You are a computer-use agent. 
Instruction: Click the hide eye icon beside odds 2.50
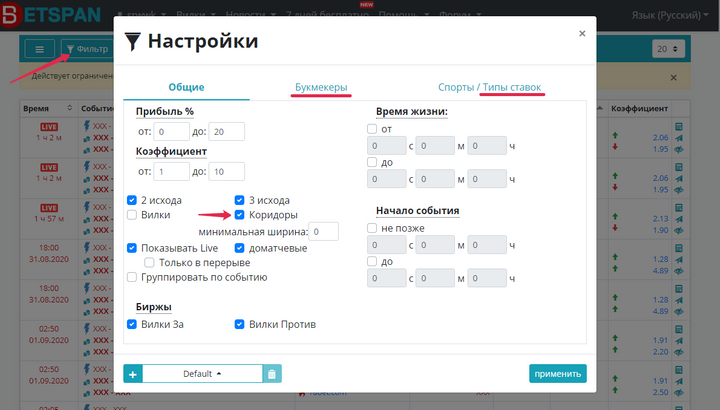pos(679,392)
